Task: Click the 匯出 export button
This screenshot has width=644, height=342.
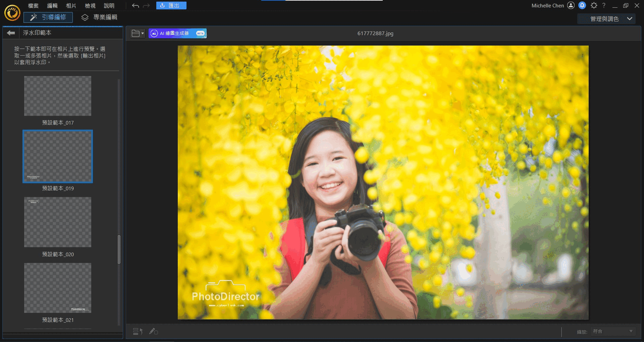Action: pos(171,6)
